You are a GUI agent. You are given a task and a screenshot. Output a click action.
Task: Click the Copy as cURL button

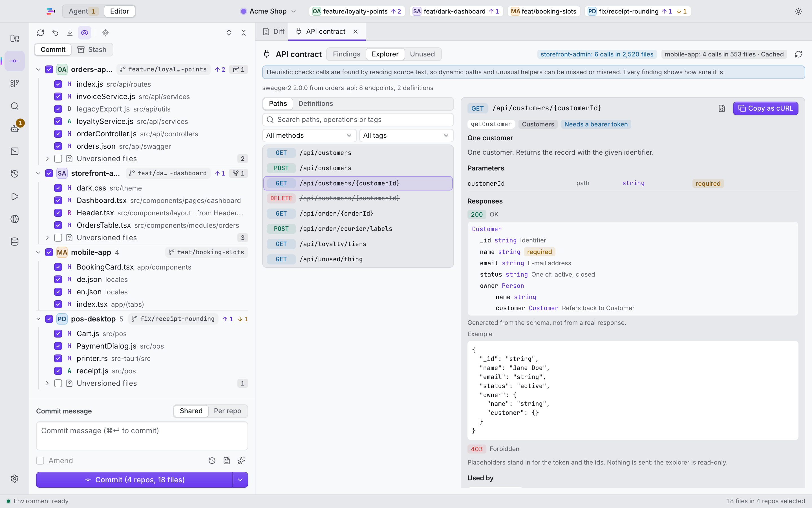[x=765, y=108]
